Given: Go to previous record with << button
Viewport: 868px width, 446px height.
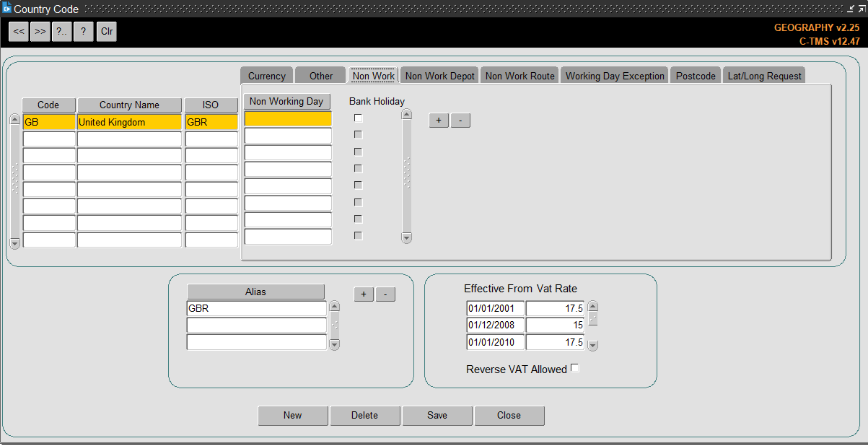Looking at the screenshot, I should pyautogui.click(x=19, y=32).
